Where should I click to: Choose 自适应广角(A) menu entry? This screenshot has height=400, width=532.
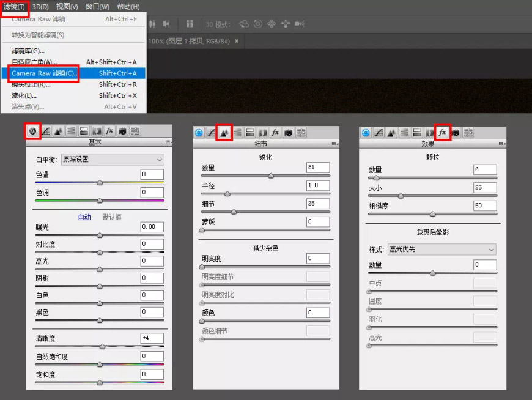point(73,62)
